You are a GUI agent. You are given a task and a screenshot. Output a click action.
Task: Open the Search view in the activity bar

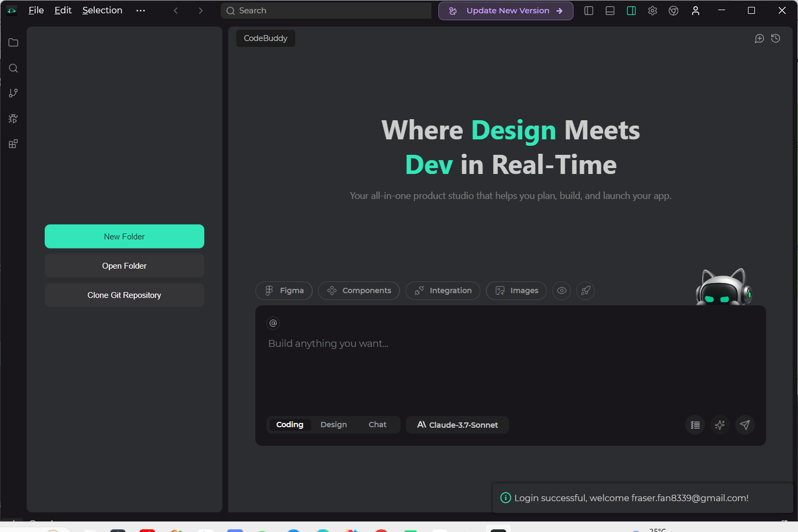13,68
